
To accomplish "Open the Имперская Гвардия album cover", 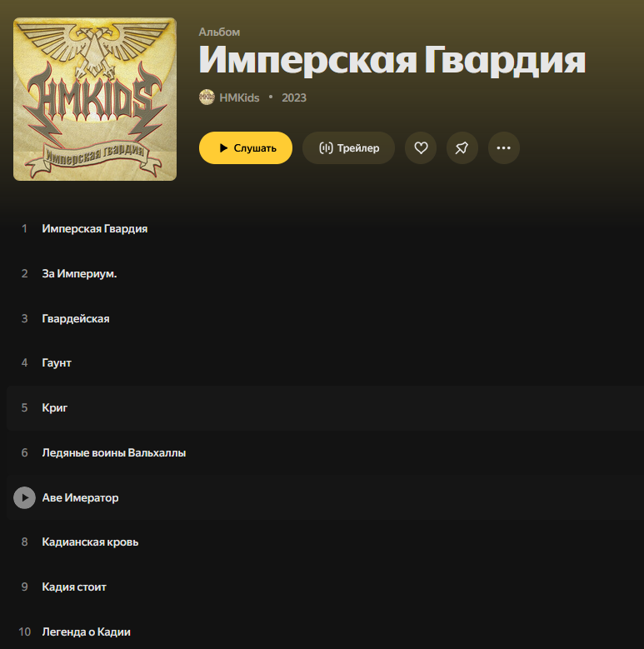I will [x=95, y=99].
